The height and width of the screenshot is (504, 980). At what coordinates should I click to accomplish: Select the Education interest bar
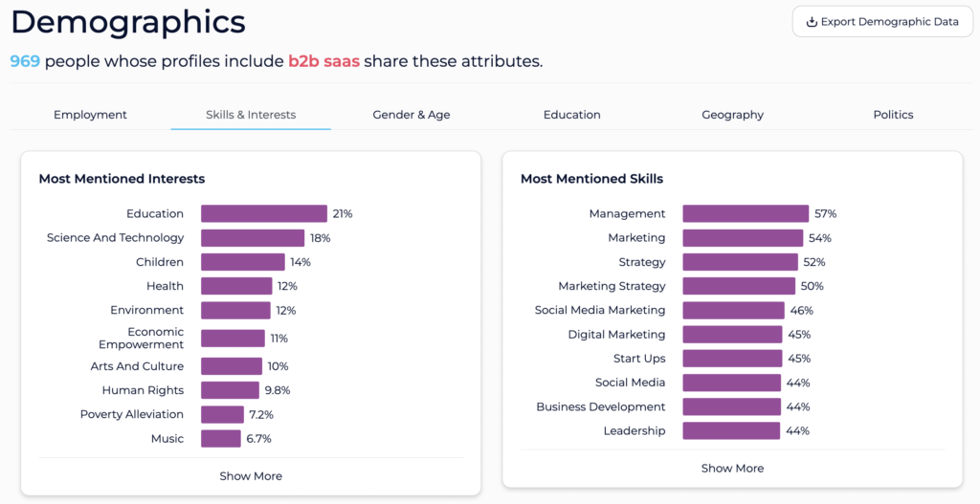(264, 213)
